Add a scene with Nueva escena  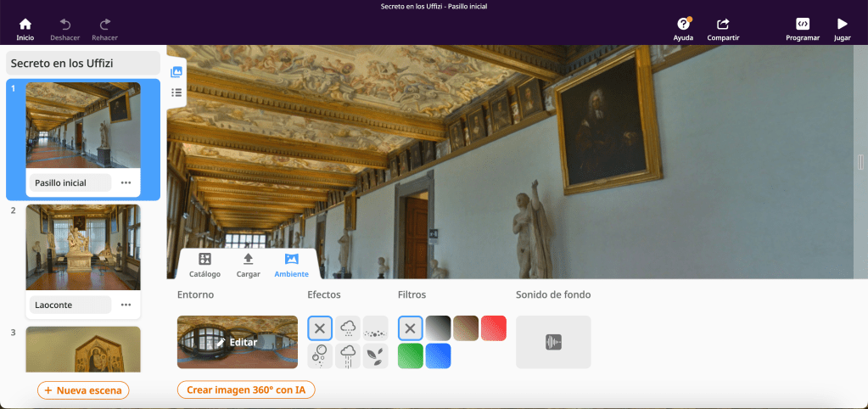point(83,390)
